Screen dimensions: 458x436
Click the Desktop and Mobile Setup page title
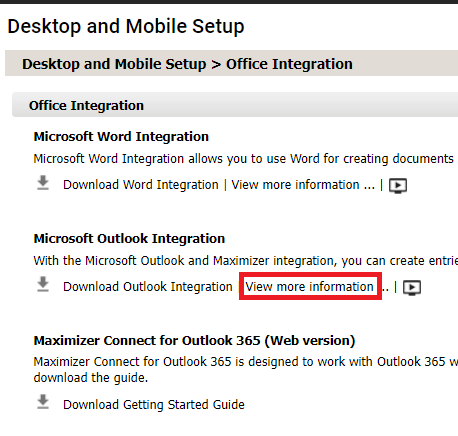pos(126,26)
